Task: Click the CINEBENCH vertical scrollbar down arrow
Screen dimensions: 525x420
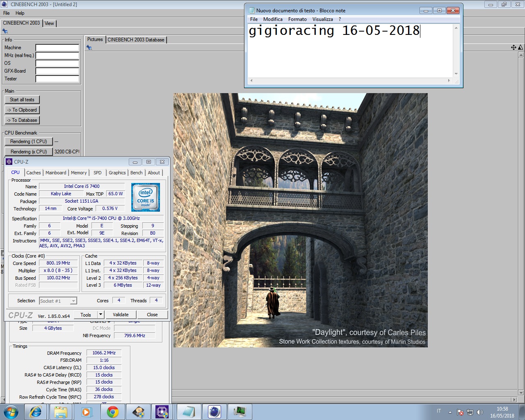Action: click(521, 393)
